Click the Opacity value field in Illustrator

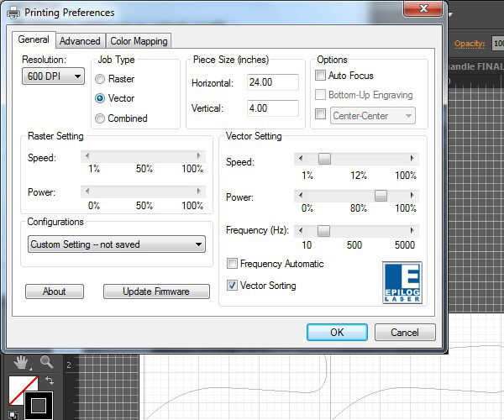498,44
